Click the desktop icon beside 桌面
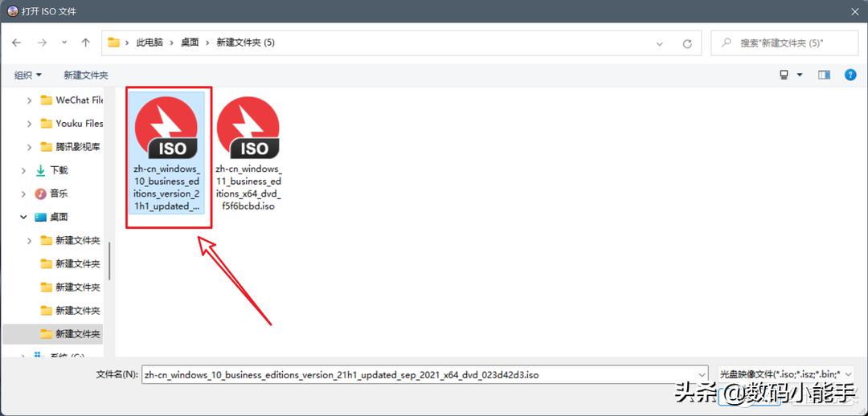The image size is (868, 416). click(x=40, y=217)
